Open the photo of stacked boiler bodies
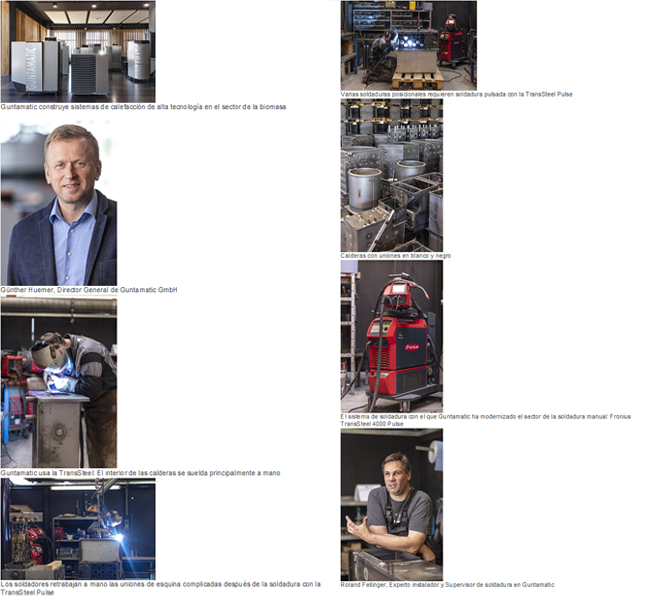This screenshot has width=660, height=600. pyautogui.click(x=392, y=176)
